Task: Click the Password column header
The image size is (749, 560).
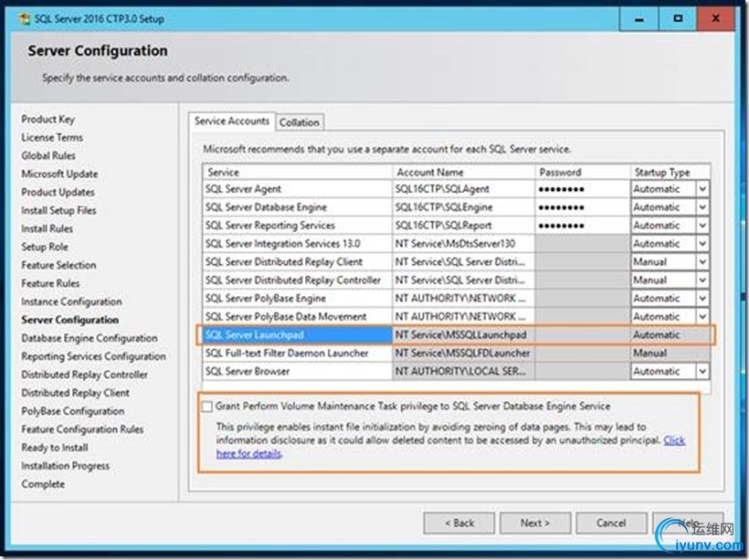Action: [582, 172]
